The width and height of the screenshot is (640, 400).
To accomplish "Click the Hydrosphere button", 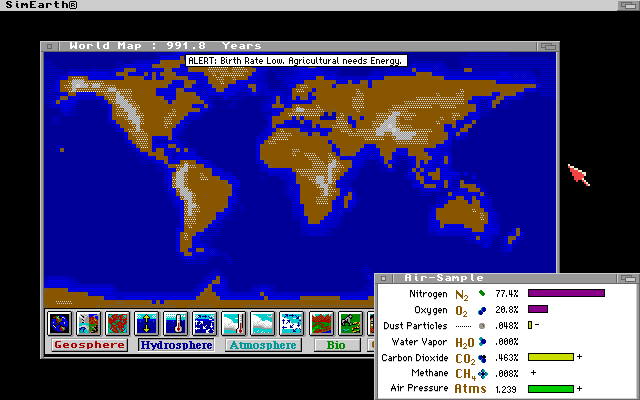I will point(176,345).
